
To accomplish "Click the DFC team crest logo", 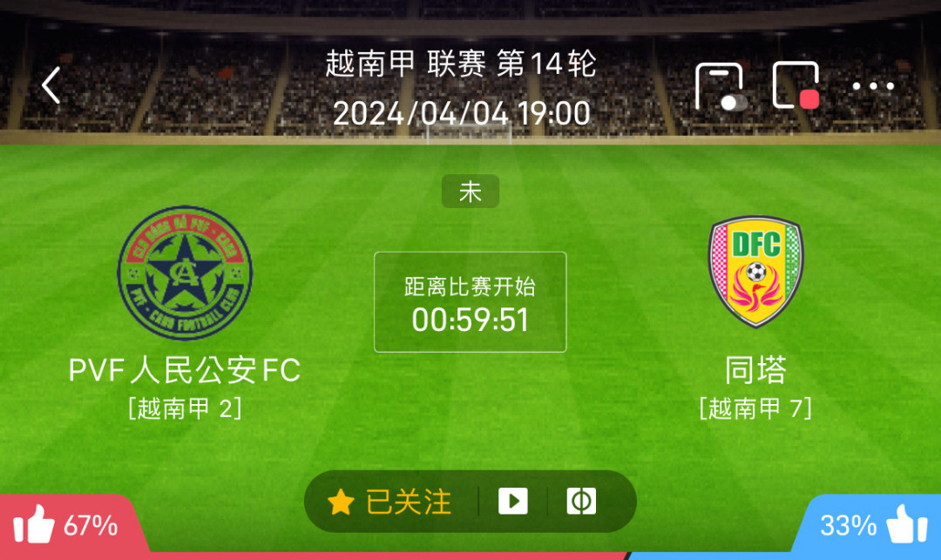I will click(x=755, y=272).
